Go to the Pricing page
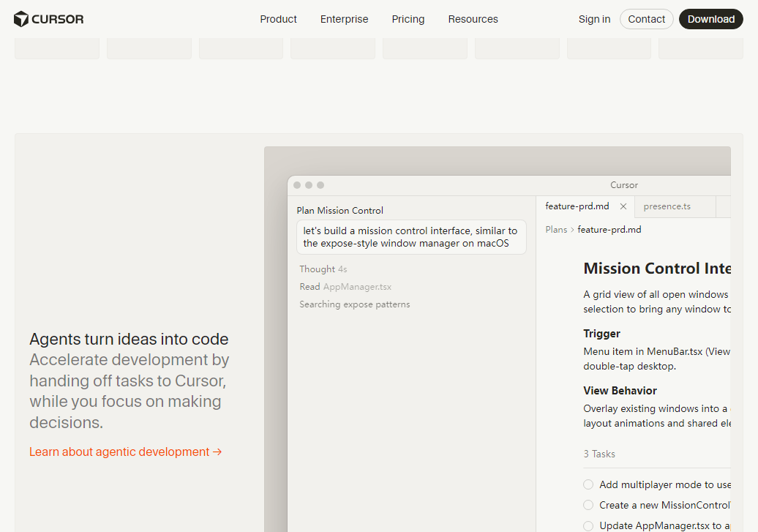The image size is (758, 532). [x=408, y=19]
